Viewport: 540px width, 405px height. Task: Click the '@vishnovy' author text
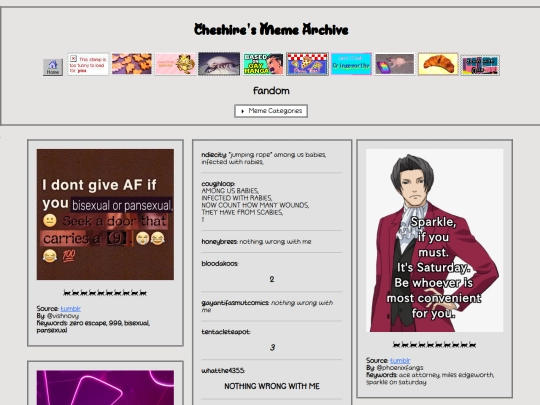coord(63,316)
